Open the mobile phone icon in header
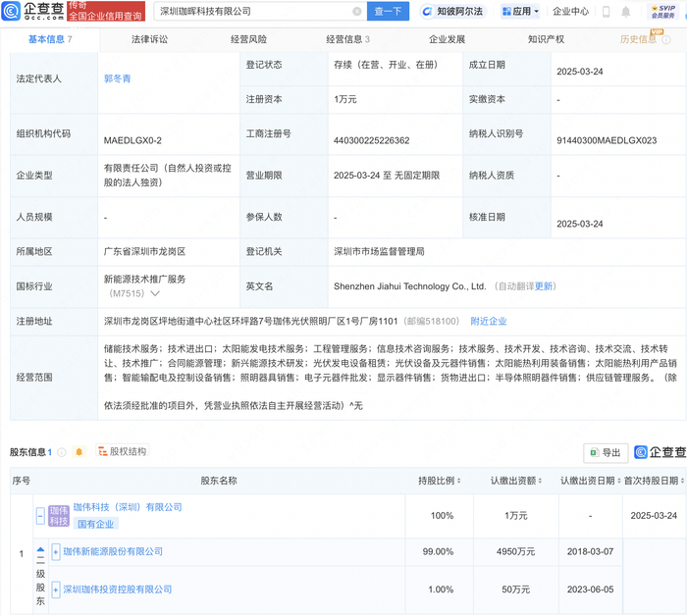687x616 pixels. tap(606, 12)
